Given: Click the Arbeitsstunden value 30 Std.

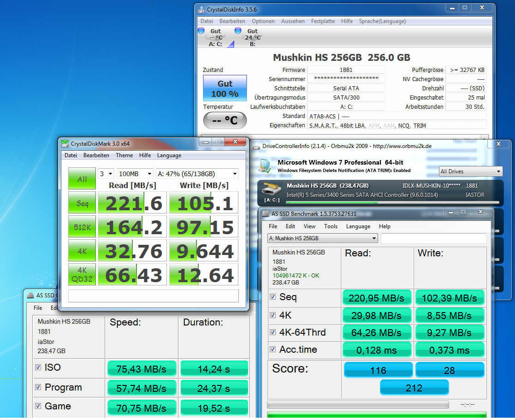Looking at the screenshot, I should [x=465, y=106].
